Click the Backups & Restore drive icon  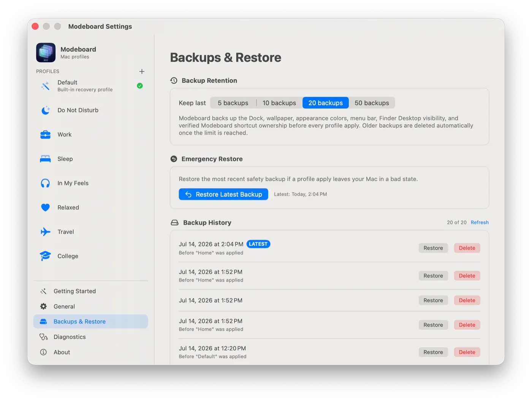click(43, 322)
